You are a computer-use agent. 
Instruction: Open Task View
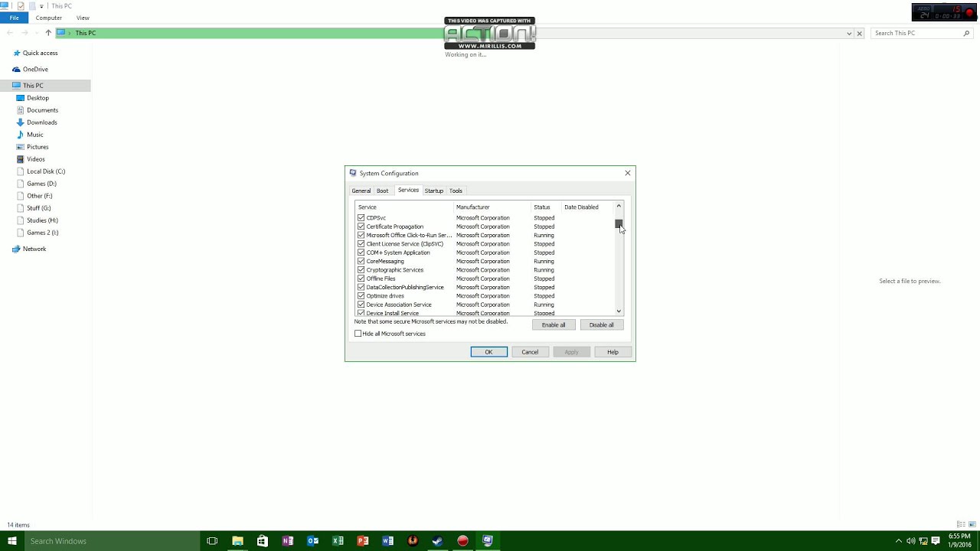[212, 541]
